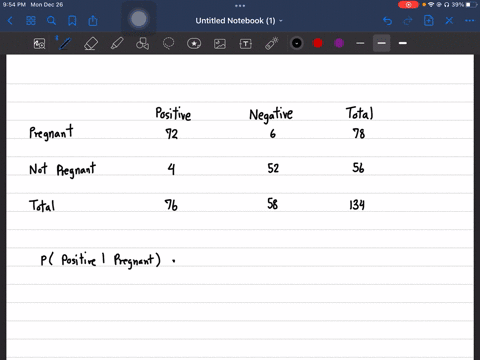Open the page thumbnails grid view
This screenshot has height=360, width=480.
[x=31, y=21]
